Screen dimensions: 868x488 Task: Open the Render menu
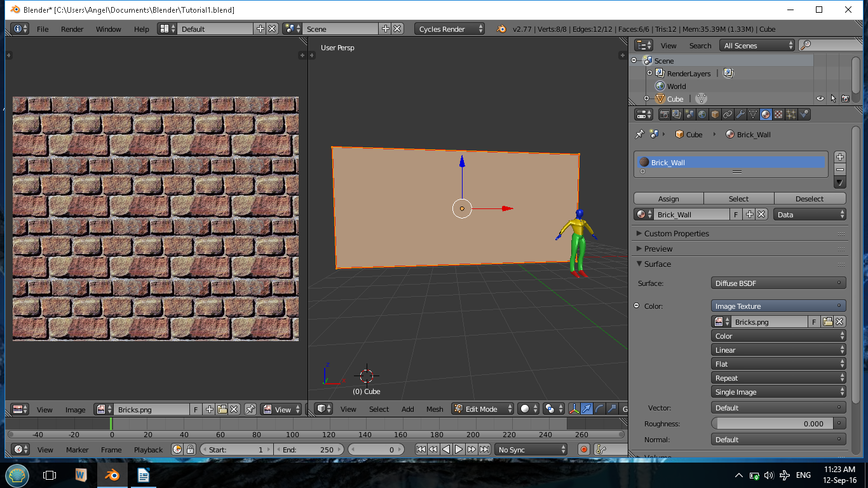tap(72, 29)
